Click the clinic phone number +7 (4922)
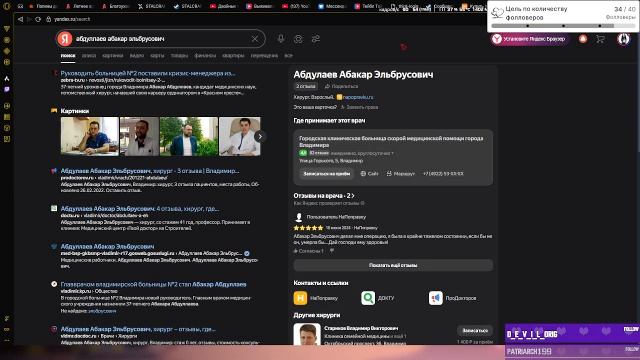 pyautogui.click(x=443, y=173)
